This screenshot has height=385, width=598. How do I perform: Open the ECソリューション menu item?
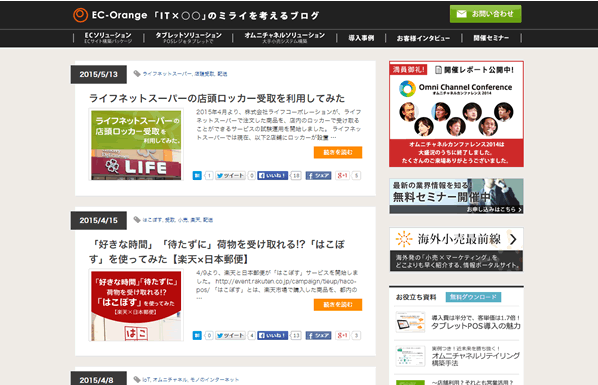(x=108, y=37)
